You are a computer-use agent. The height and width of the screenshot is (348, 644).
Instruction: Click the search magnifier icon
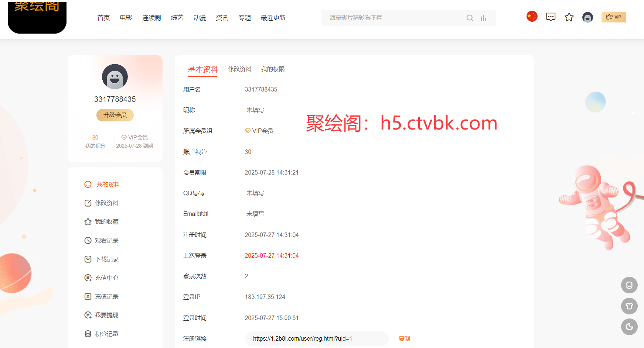click(470, 17)
